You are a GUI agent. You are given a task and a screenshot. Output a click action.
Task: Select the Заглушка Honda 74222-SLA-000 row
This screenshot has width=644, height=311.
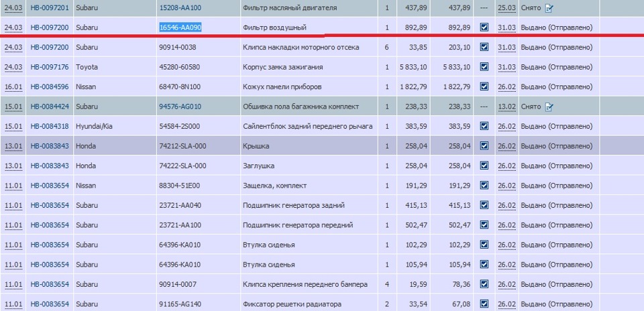(322, 166)
